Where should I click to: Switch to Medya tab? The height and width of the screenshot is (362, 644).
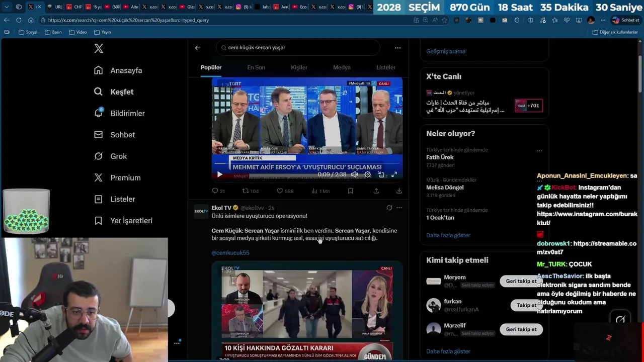(x=342, y=67)
